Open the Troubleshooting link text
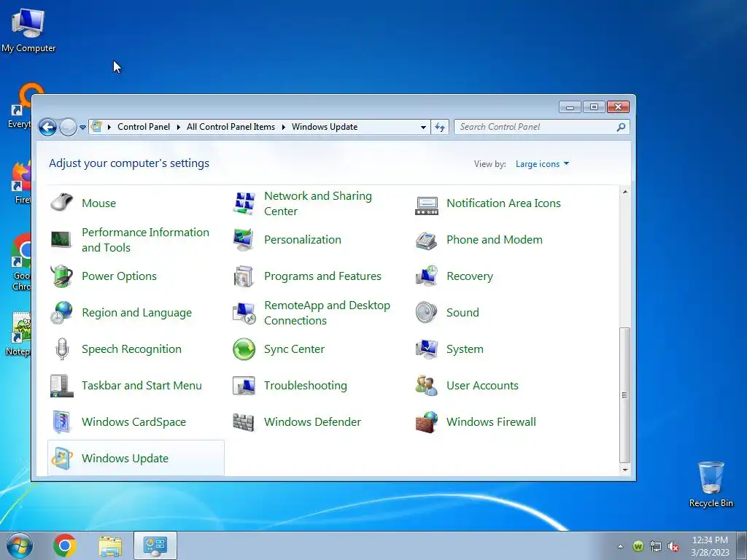Image resolution: width=747 pixels, height=560 pixels. 306,386
